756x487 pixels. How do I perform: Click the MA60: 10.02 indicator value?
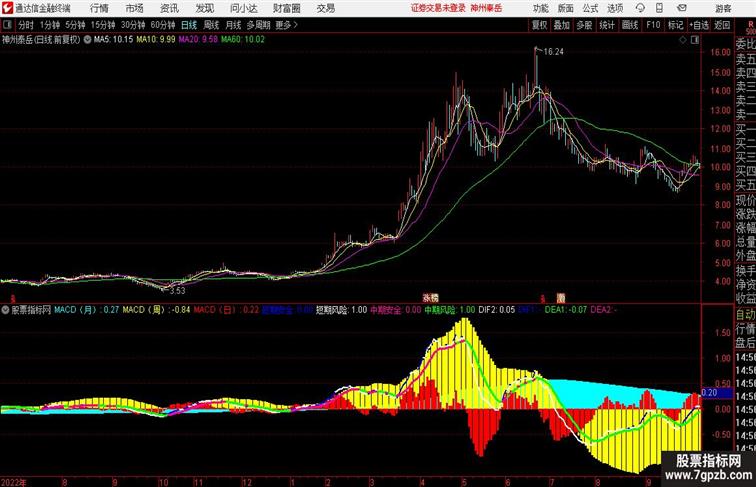243,40
